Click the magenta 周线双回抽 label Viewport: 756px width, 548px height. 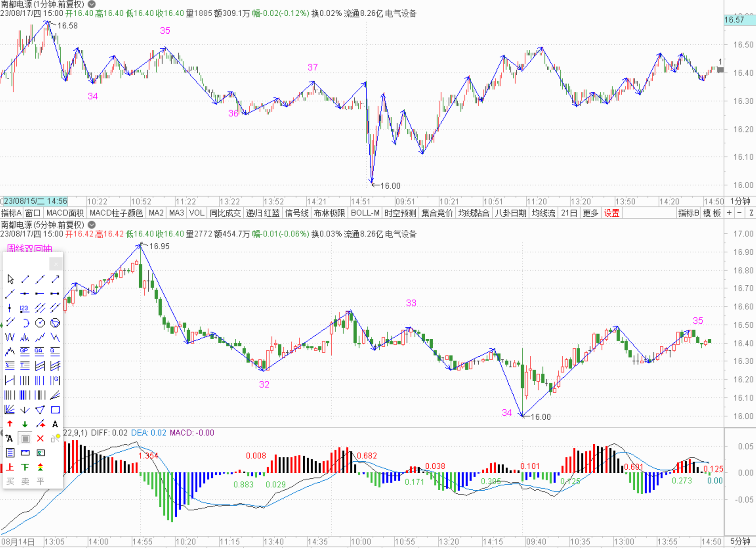click(29, 249)
